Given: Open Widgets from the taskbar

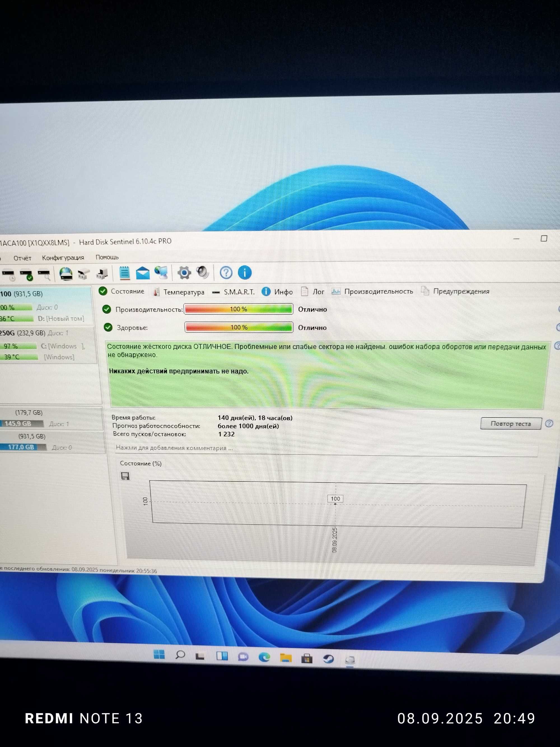Looking at the screenshot, I should tap(222, 656).
